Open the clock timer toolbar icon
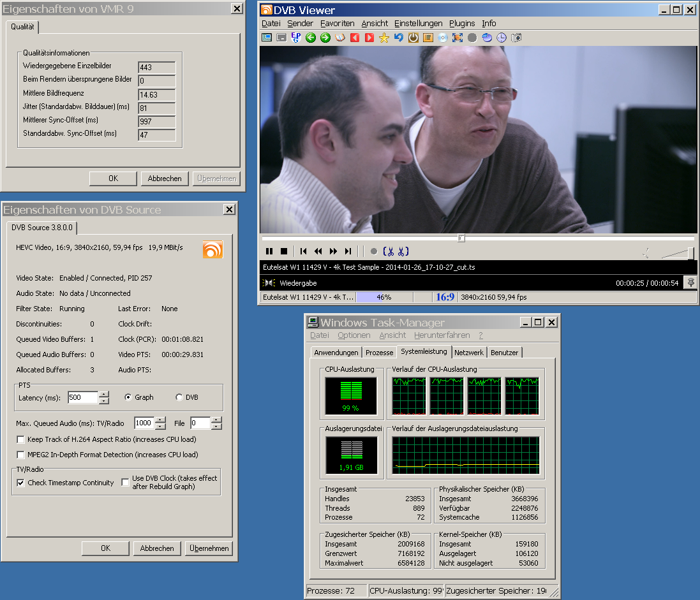The width and height of the screenshot is (700, 600). [502, 38]
